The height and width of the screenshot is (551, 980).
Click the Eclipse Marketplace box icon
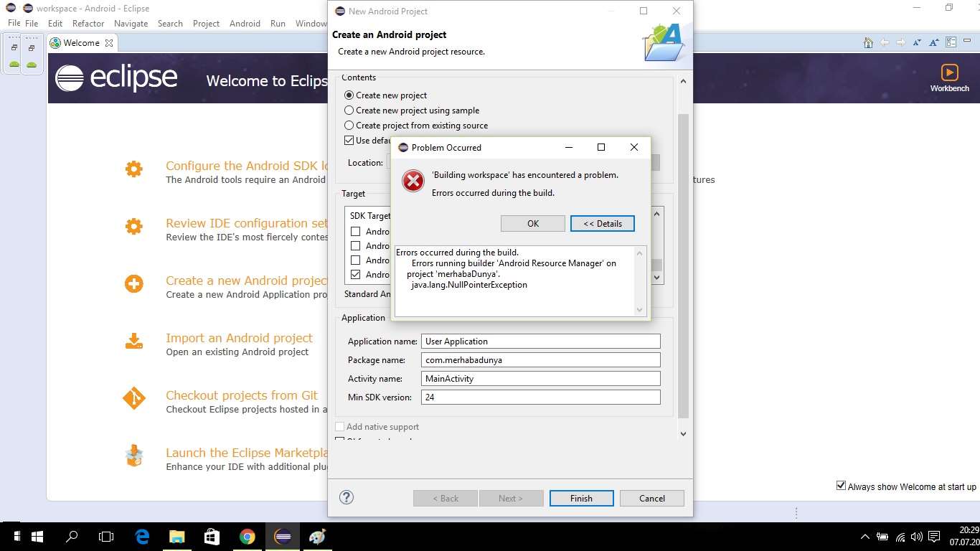133,456
